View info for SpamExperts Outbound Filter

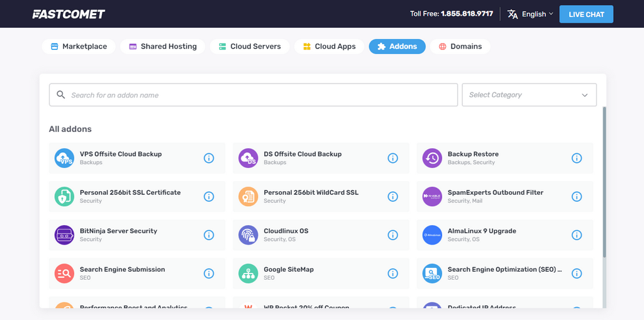(x=577, y=197)
